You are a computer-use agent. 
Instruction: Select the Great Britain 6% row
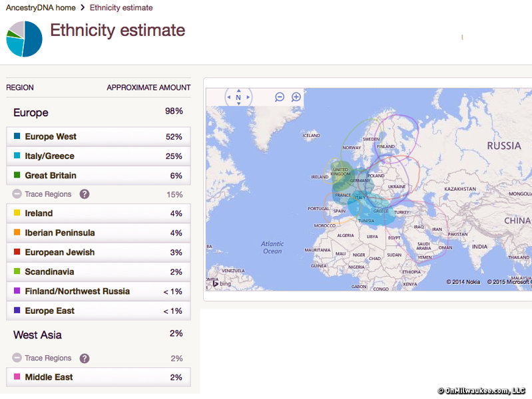pyautogui.click(x=99, y=176)
